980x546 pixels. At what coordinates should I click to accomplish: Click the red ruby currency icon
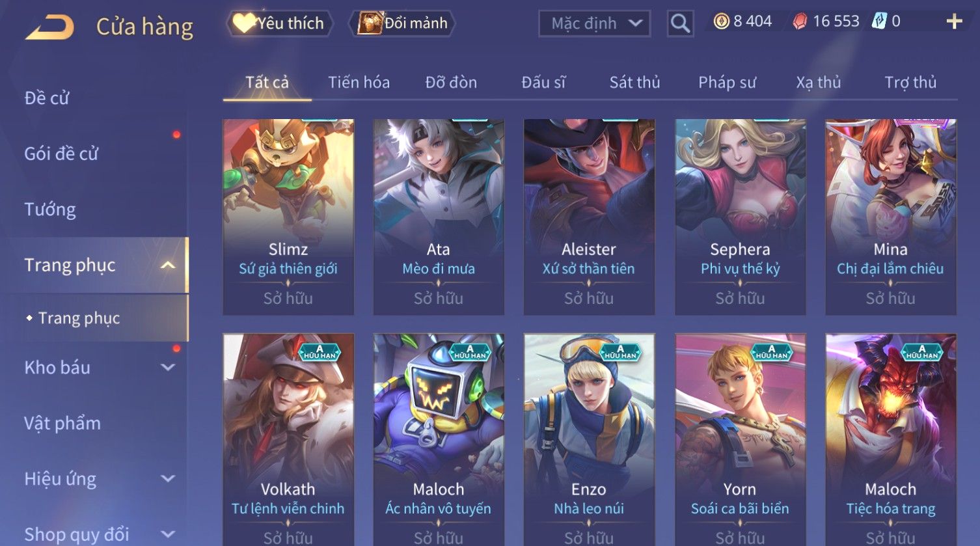click(x=800, y=22)
